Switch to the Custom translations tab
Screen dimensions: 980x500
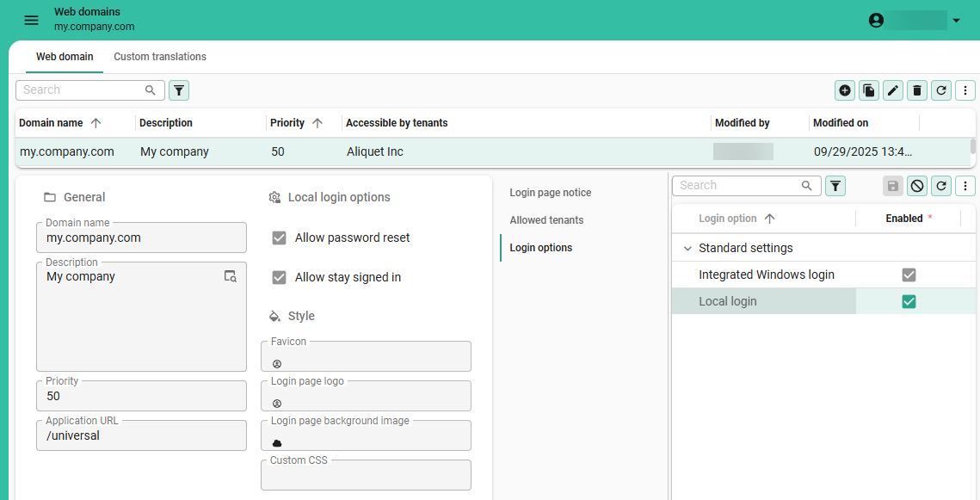[160, 57]
